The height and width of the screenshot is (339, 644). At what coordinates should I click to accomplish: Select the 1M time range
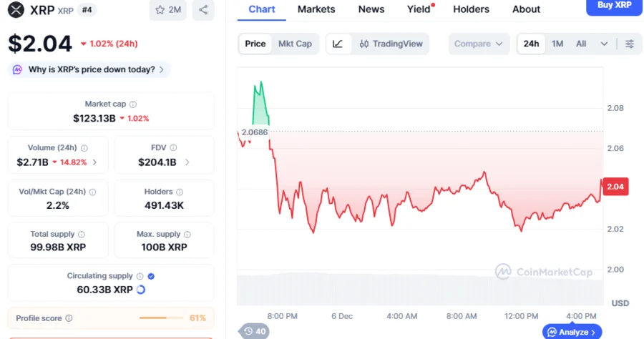pyautogui.click(x=557, y=44)
